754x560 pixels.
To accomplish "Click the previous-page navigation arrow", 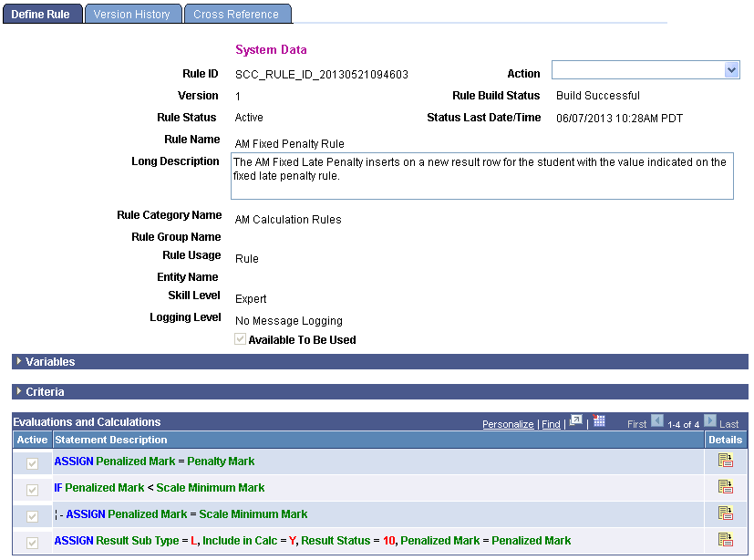I will (x=657, y=422).
